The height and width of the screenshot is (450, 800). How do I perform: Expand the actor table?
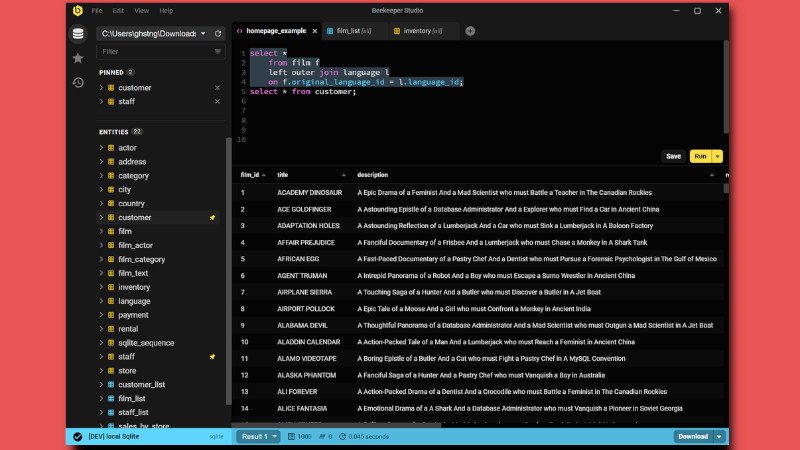[101, 148]
